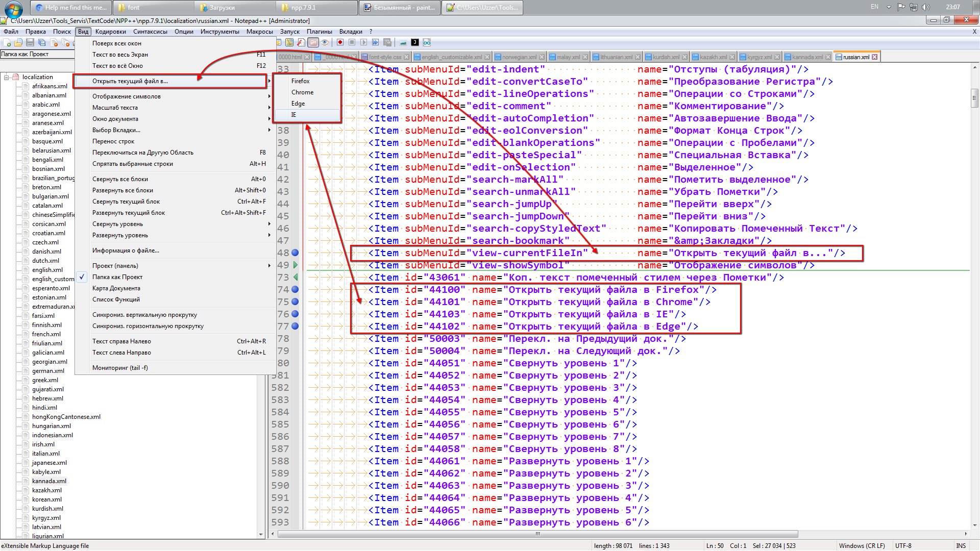Viewport: 980px width, 551px height.
Task: Click the Open file toolbar icon
Action: coord(18,42)
